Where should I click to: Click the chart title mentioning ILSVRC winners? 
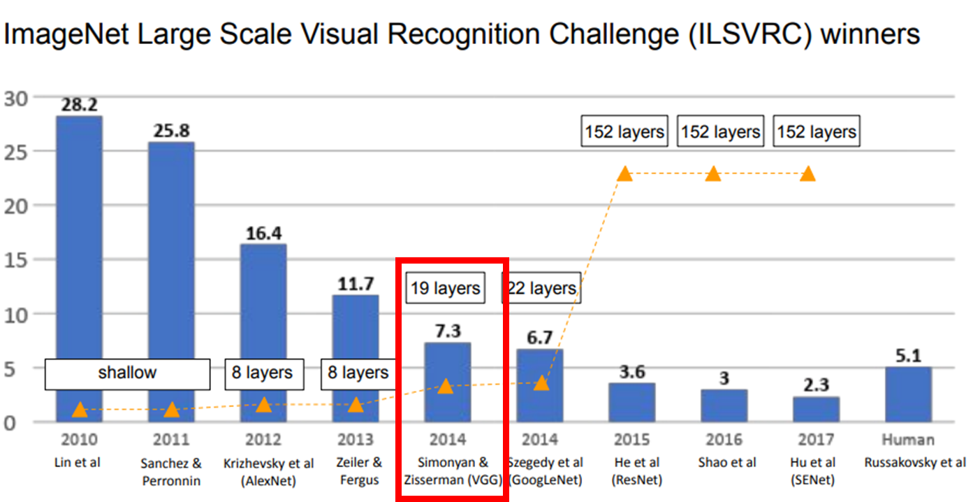(x=462, y=34)
